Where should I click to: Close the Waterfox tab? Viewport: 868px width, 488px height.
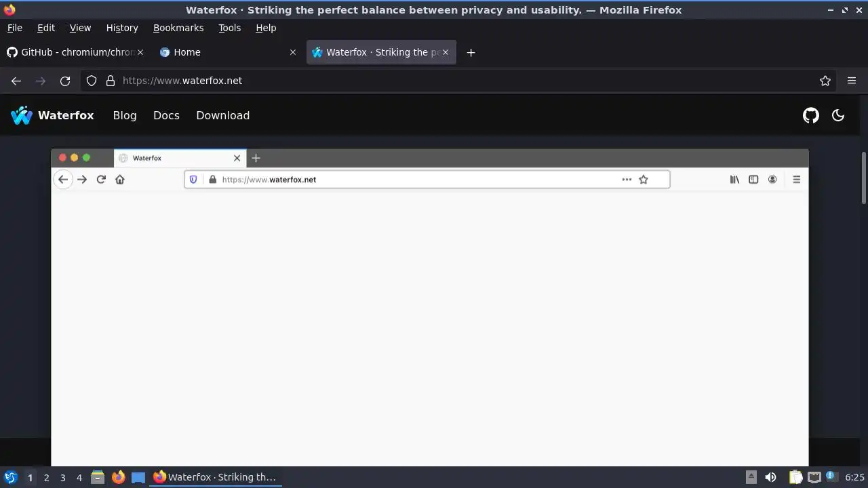(x=446, y=52)
